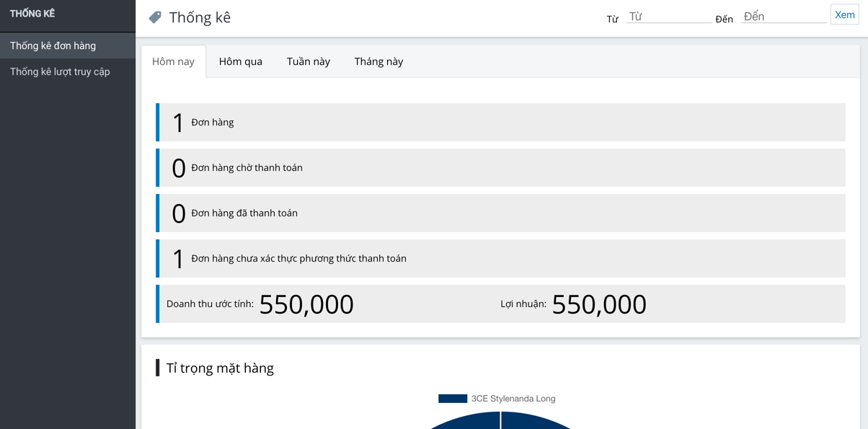Screen dimensions: 868x429
Task: Click the Lợi nhuận value 550,000
Action: pyautogui.click(x=599, y=304)
